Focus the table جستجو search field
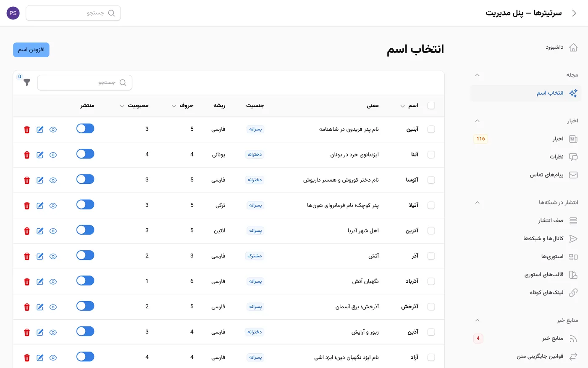 click(x=84, y=82)
